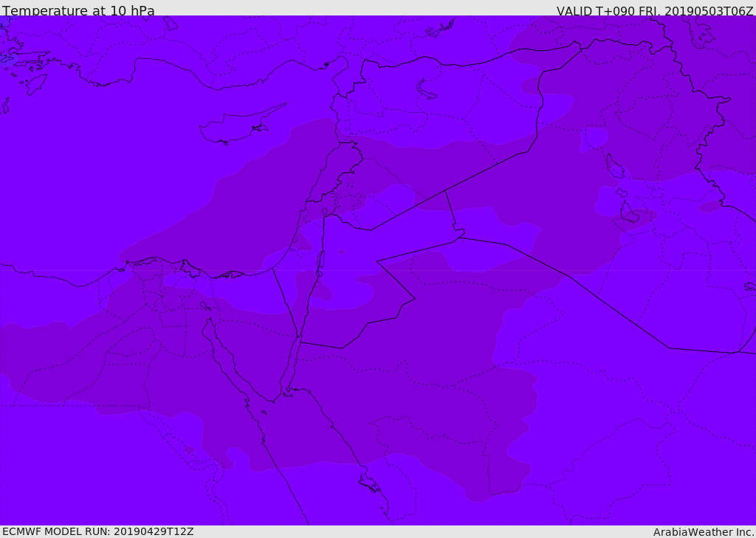Click the Lebanon coastline

[322, 173]
